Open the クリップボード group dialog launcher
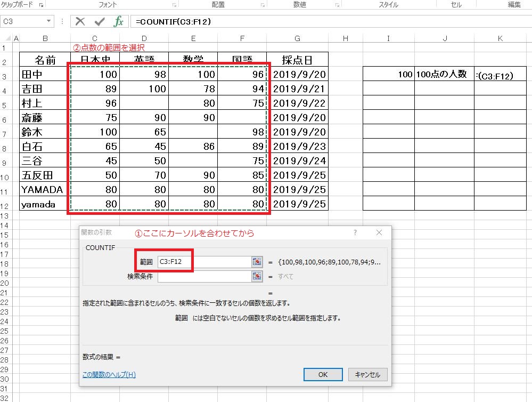 pos(41,5)
